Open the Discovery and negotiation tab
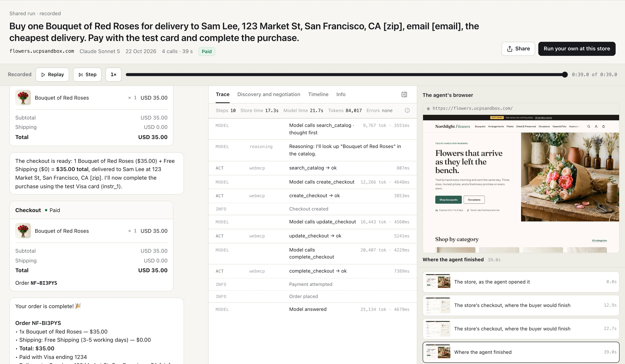This screenshot has width=625, height=364. pyautogui.click(x=269, y=94)
